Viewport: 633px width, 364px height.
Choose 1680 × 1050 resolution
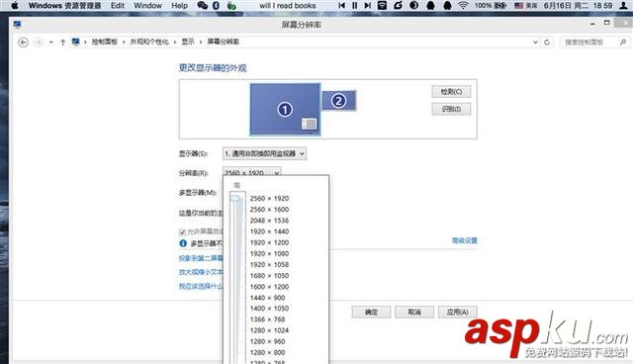coord(269,276)
